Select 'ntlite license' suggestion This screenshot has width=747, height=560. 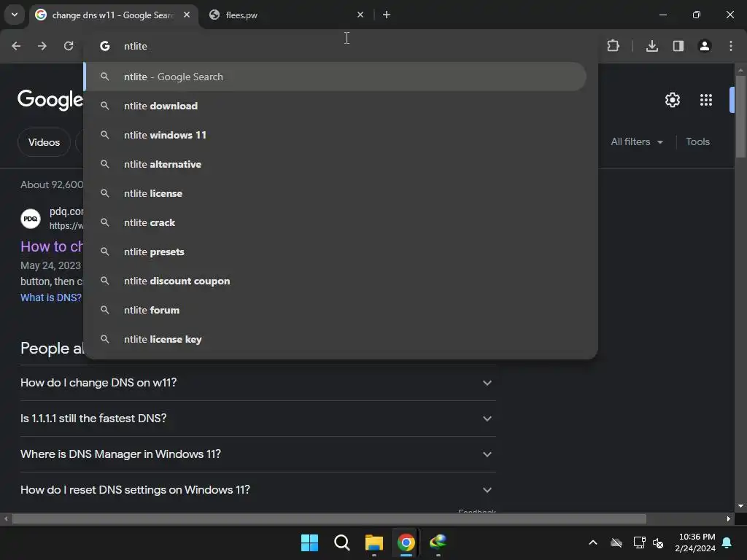pyautogui.click(x=336, y=193)
